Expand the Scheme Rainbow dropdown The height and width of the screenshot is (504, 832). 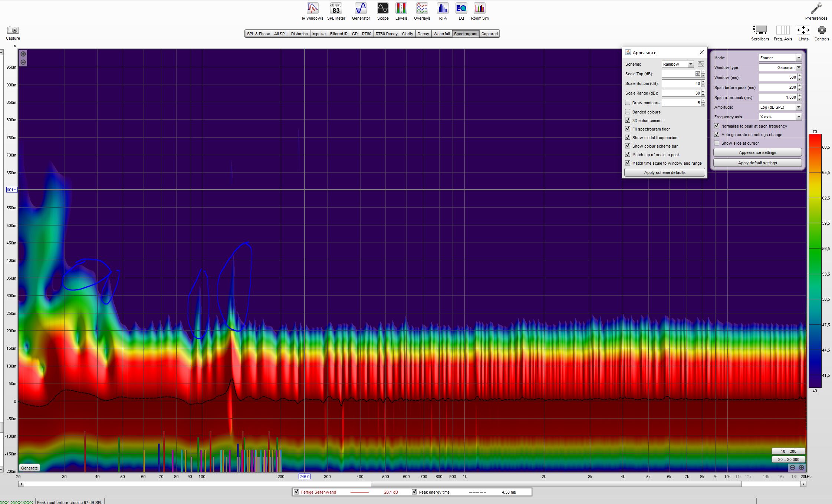pyautogui.click(x=691, y=64)
